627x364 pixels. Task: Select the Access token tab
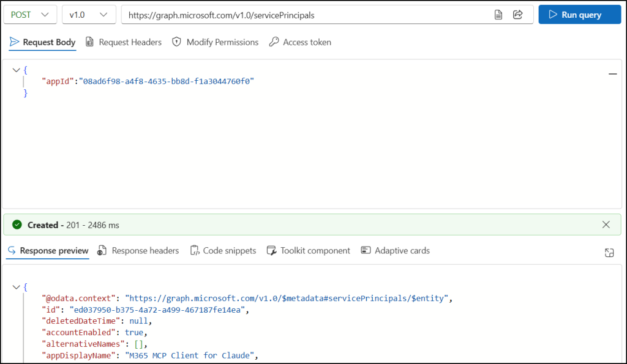(299, 42)
